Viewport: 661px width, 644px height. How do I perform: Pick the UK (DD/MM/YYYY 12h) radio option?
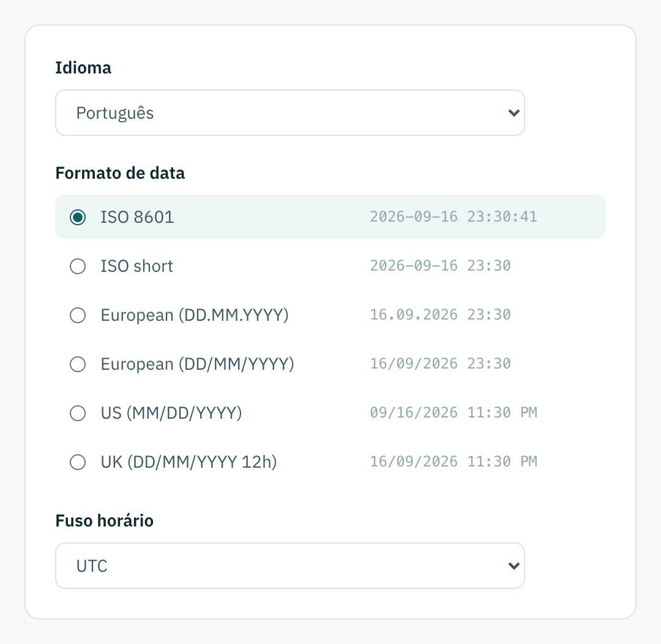78,462
